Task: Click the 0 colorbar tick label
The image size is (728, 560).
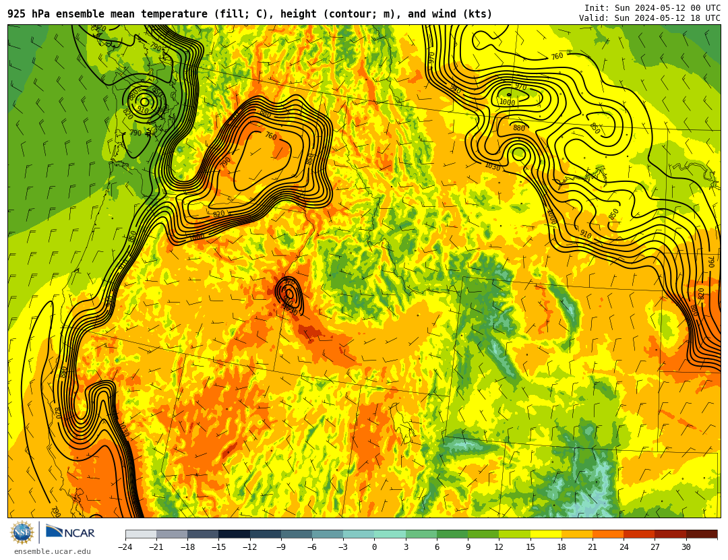Action: (x=375, y=547)
